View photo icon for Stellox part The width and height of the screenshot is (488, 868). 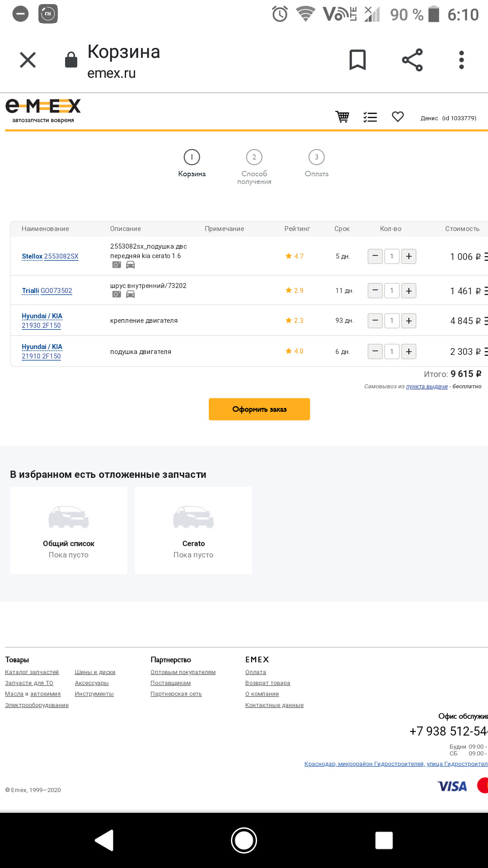tap(117, 265)
